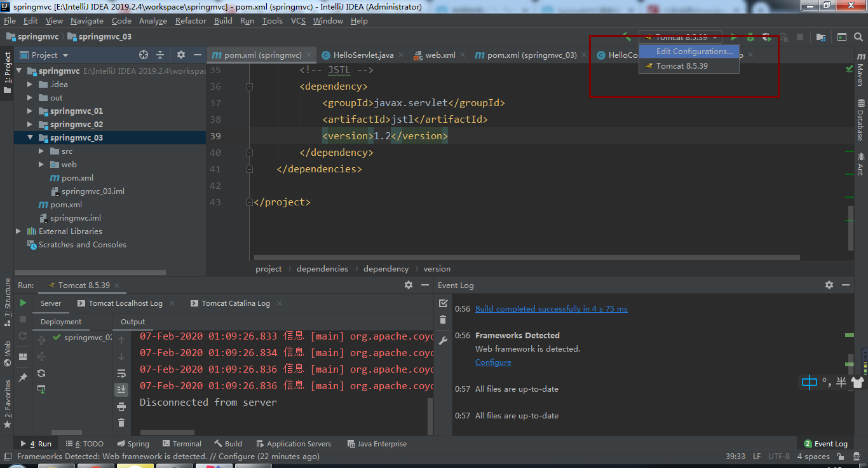Run with coverage icon in toolbar
Viewport: 868px width, 468px height.
tap(767, 38)
